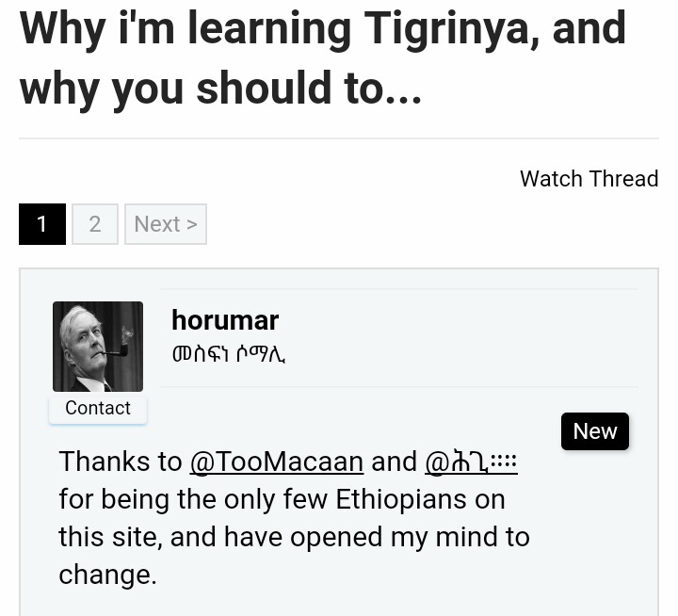678x616 pixels.
Task: Click the word 'change.' ending the post
Action: pos(107,575)
